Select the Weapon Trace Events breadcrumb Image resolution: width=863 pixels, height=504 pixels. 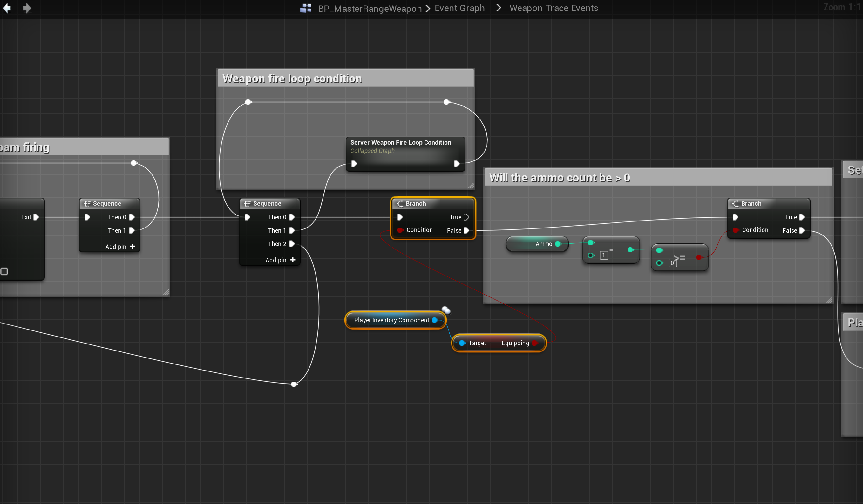pyautogui.click(x=554, y=8)
